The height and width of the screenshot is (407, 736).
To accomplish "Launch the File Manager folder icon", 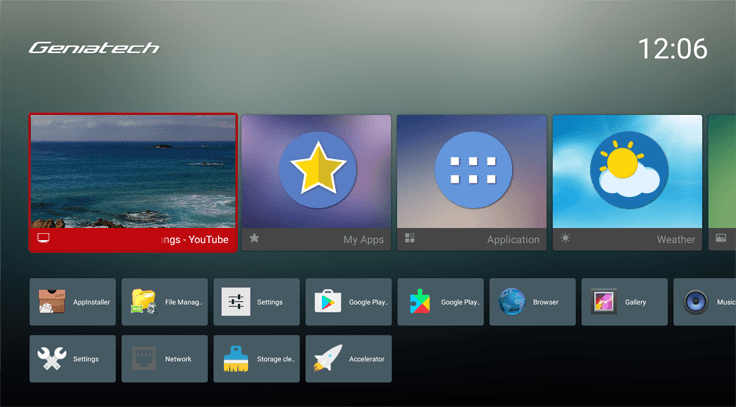I will coord(143,302).
